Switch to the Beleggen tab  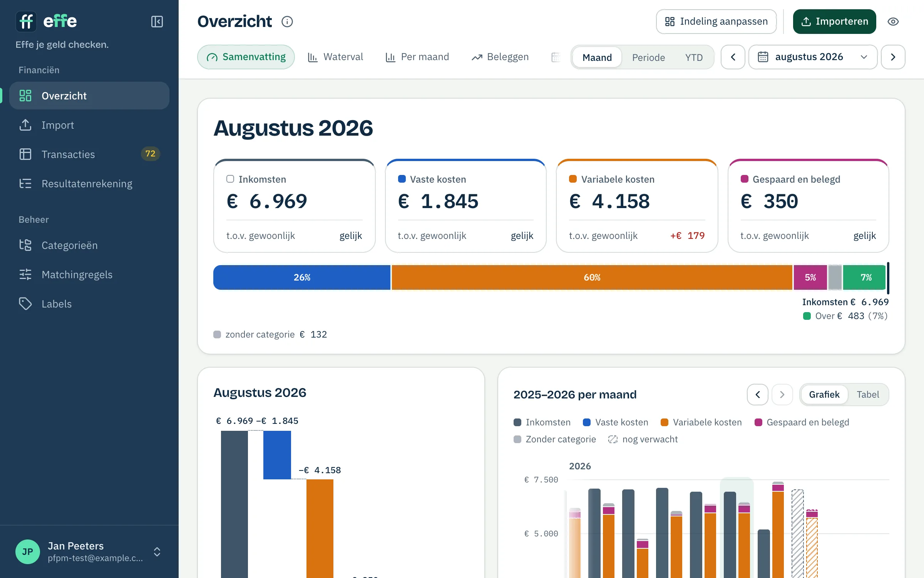pyautogui.click(x=500, y=57)
